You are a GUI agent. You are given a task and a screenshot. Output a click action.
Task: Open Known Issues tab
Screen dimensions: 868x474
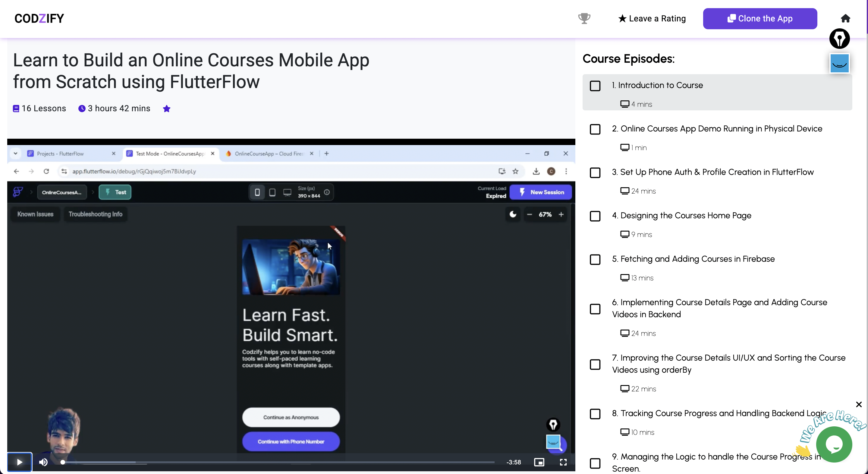coord(35,214)
